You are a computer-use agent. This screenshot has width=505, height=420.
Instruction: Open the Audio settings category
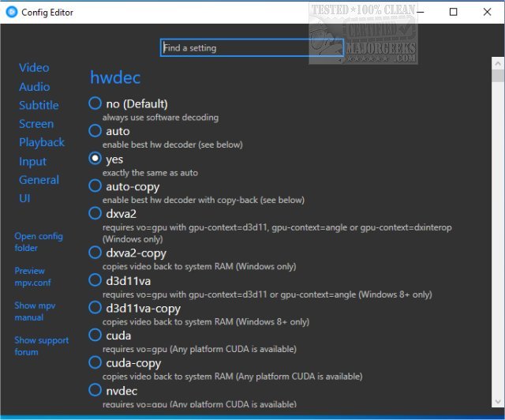click(x=35, y=87)
